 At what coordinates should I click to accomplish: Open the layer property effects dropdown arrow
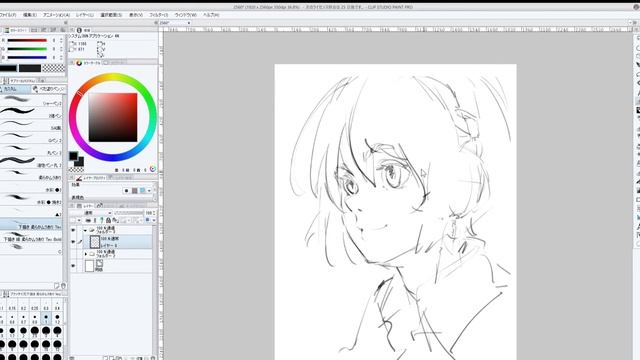pos(149,191)
